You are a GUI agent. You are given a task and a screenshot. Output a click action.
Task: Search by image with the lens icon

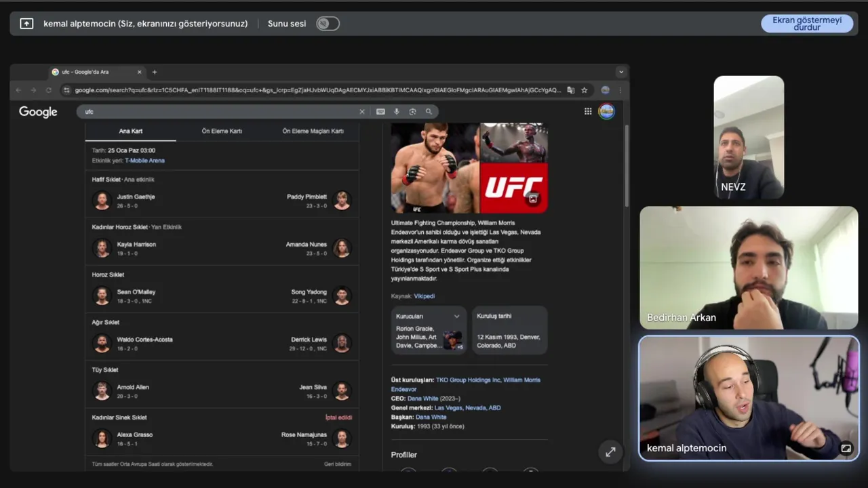412,112
